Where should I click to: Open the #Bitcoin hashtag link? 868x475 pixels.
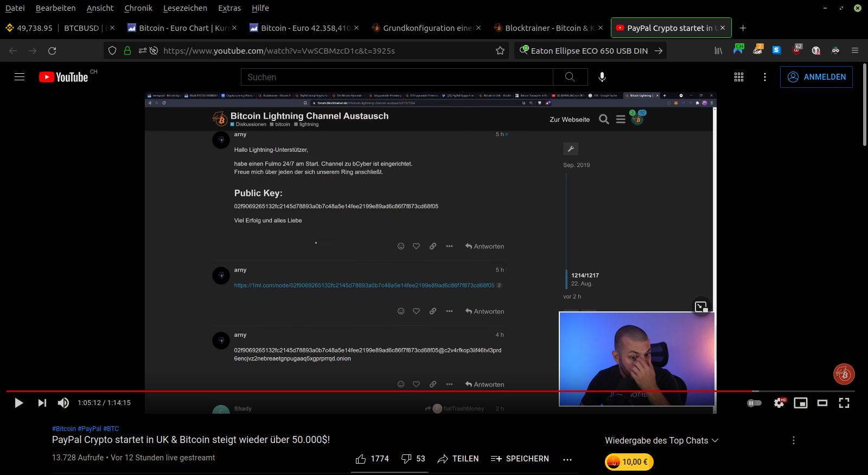click(64, 428)
